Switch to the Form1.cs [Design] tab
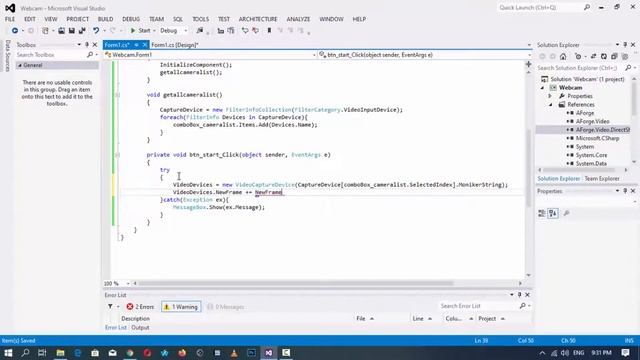Screen dimensions: 640x360 (175, 45)
